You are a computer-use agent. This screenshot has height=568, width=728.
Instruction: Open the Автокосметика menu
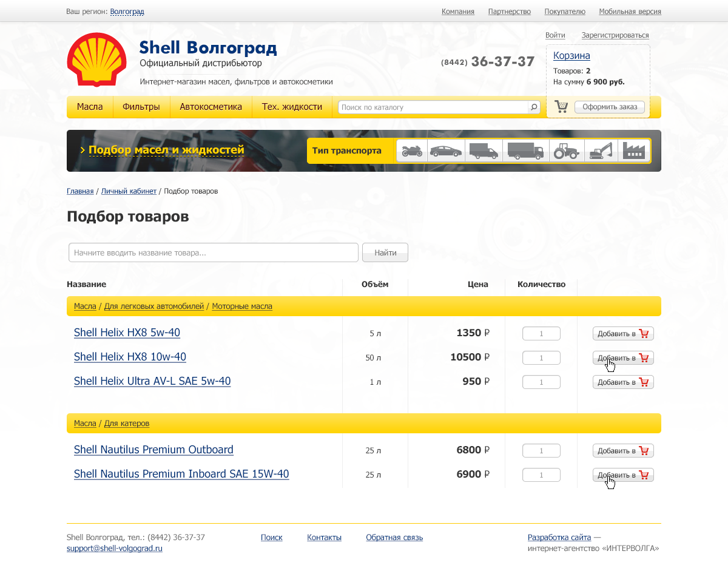211,107
